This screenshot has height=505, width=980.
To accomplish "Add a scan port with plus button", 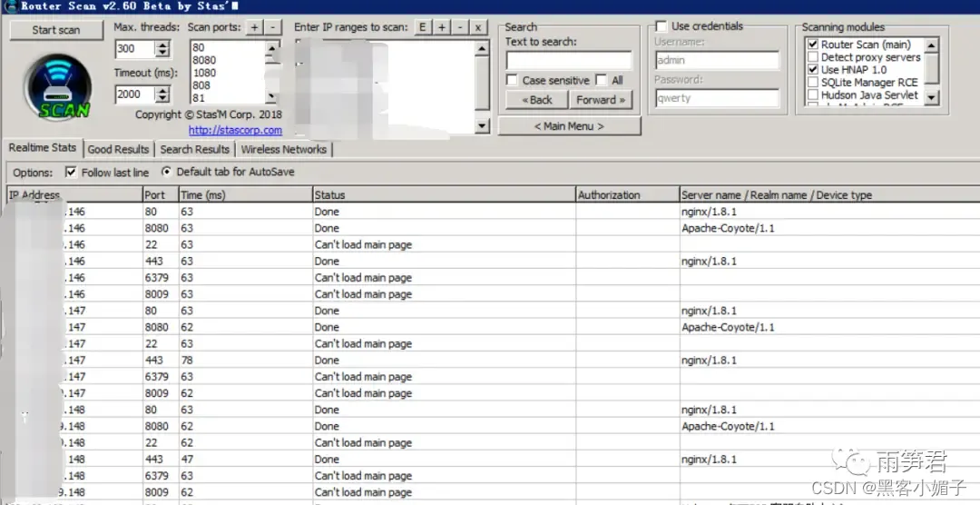I will coord(254,27).
